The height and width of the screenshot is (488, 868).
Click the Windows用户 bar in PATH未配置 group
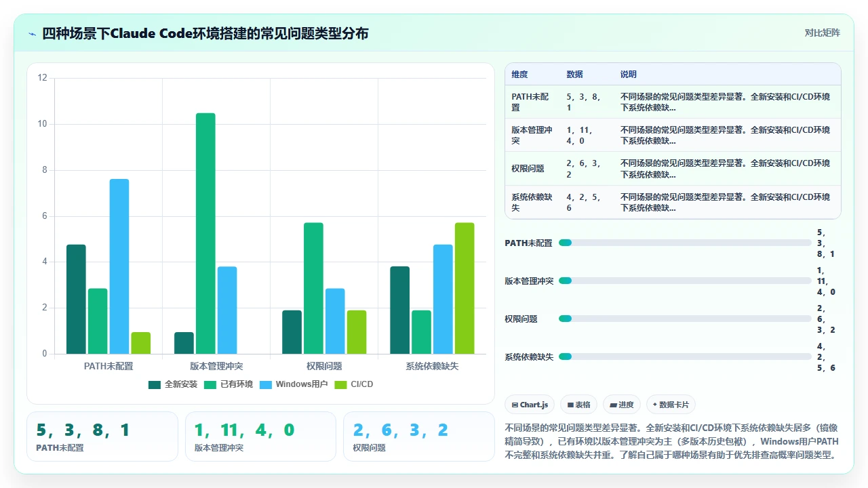119,266
